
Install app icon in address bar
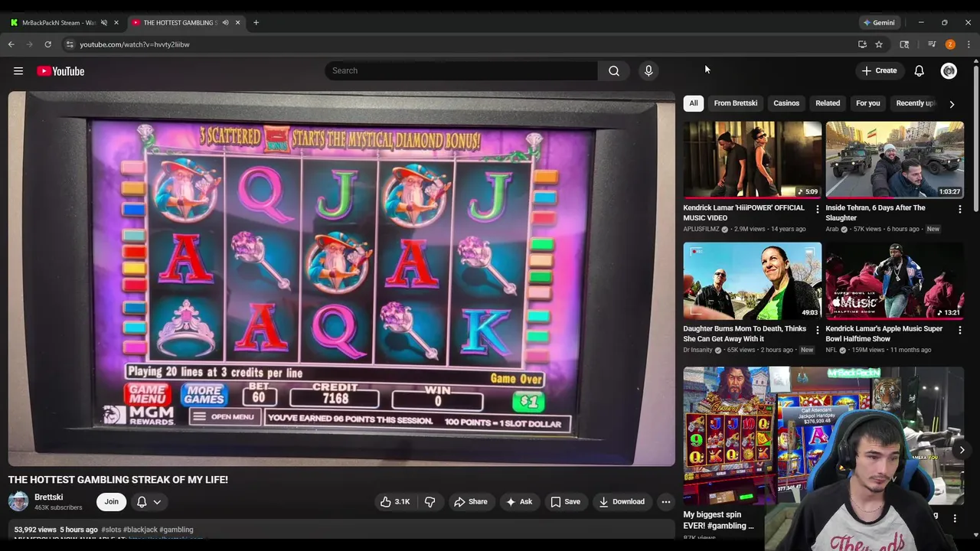[x=862, y=44]
